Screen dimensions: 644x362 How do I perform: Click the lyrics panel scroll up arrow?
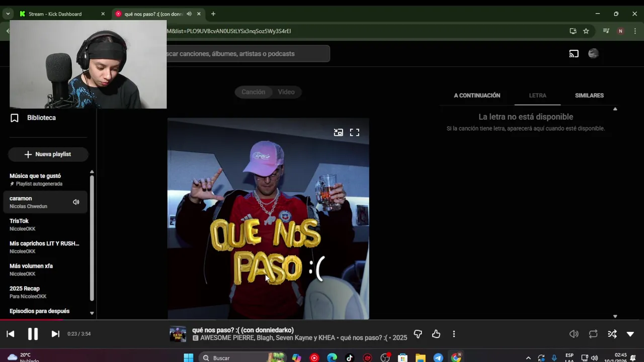point(615,109)
